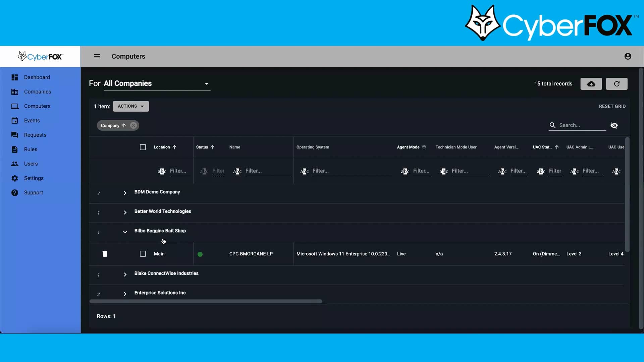The image size is (644, 362).
Task: Check the CPC-BMORGANE-LP row checkbox
Action: click(x=143, y=254)
